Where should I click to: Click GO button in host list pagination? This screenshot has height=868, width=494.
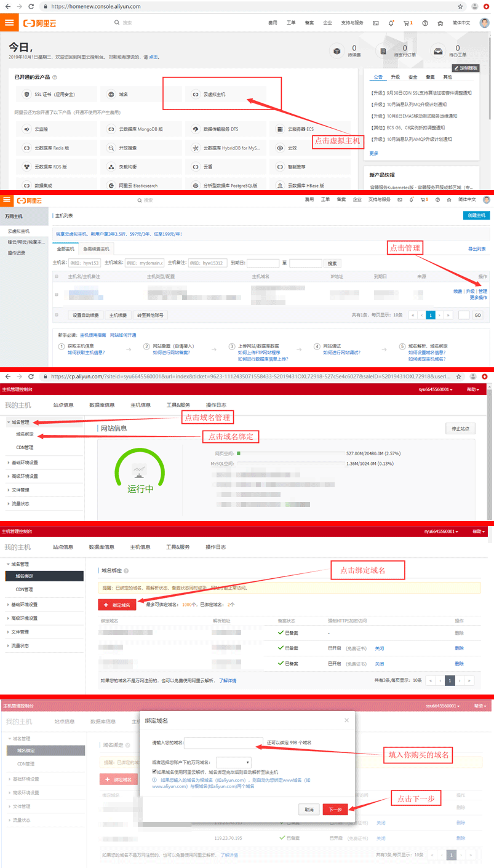pyautogui.click(x=477, y=315)
